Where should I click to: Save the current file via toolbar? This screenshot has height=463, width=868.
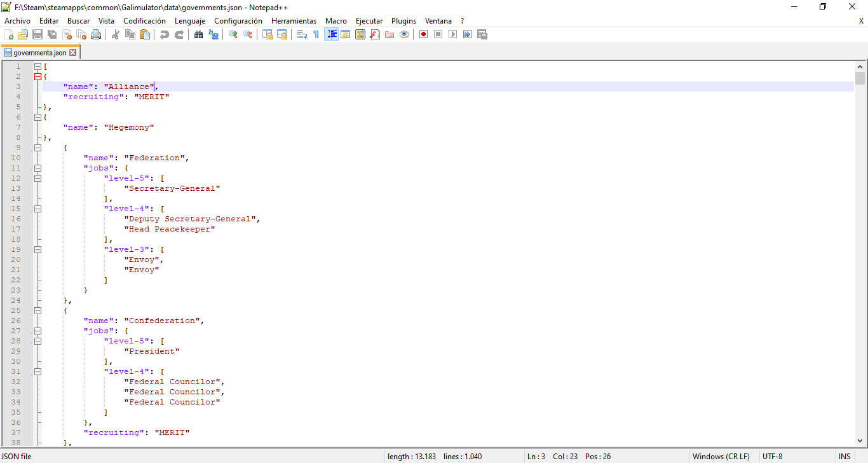pyautogui.click(x=37, y=34)
